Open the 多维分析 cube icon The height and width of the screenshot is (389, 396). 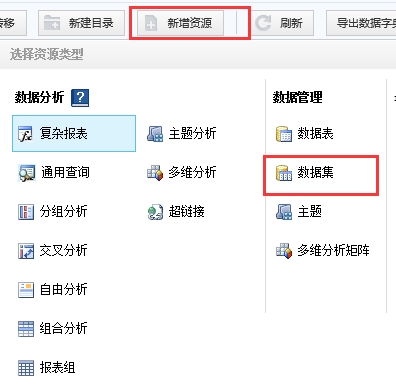(155, 173)
